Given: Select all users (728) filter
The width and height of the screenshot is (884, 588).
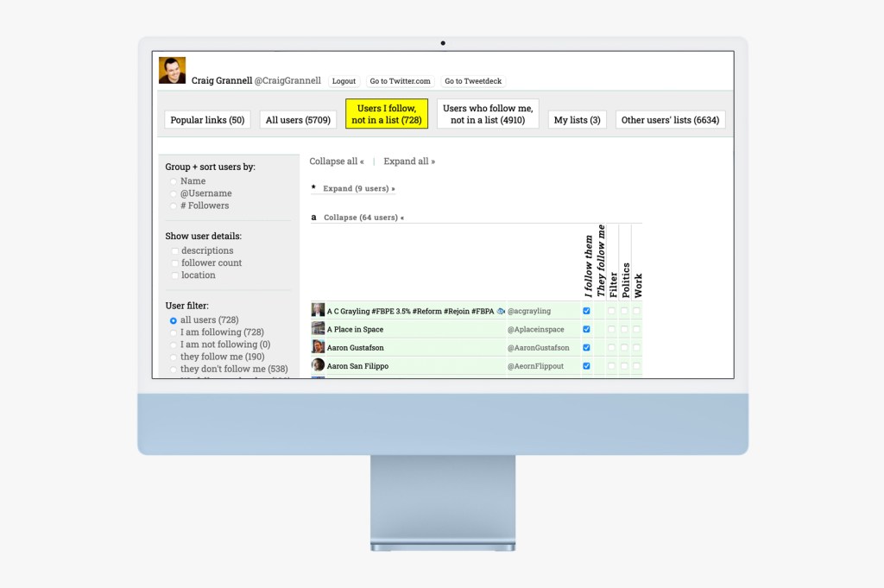Looking at the screenshot, I should tap(173, 321).
